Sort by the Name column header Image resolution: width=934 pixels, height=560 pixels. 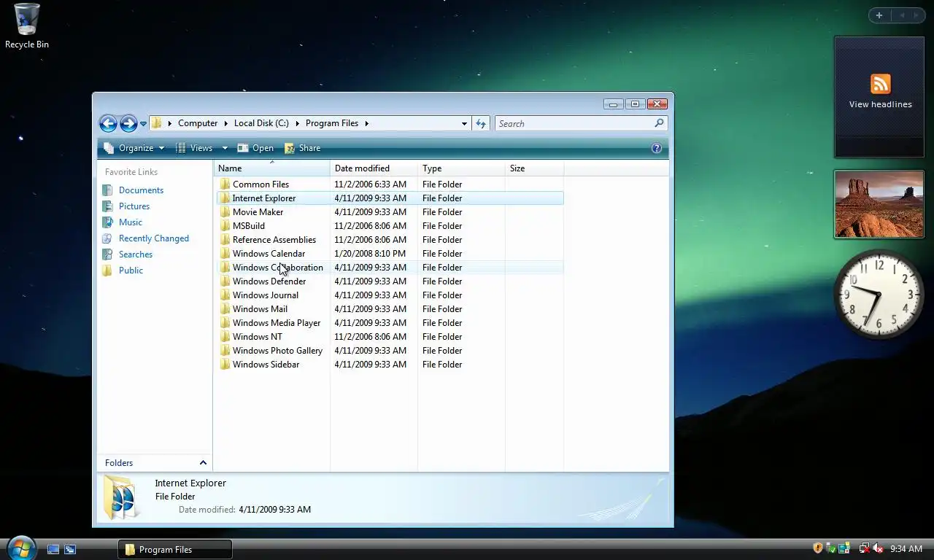(x=271, y=168)
